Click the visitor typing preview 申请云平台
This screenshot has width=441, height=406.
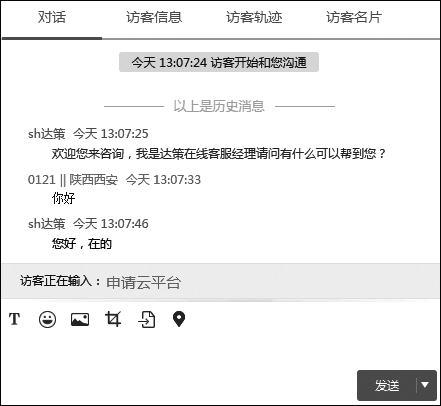pyautogui.click(x=144, y=282)
